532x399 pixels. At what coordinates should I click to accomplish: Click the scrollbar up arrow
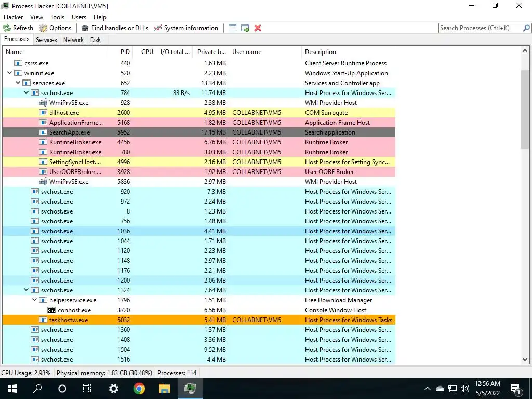525,51
